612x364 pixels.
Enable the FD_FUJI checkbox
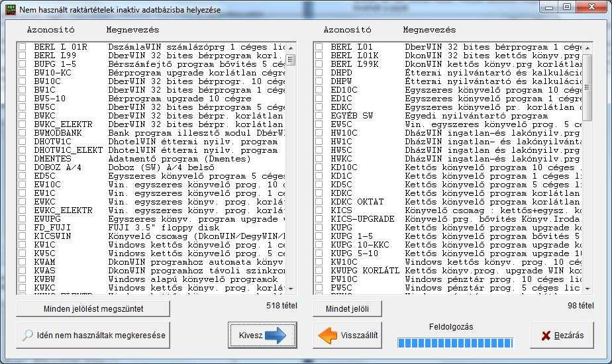pos(23,228)
